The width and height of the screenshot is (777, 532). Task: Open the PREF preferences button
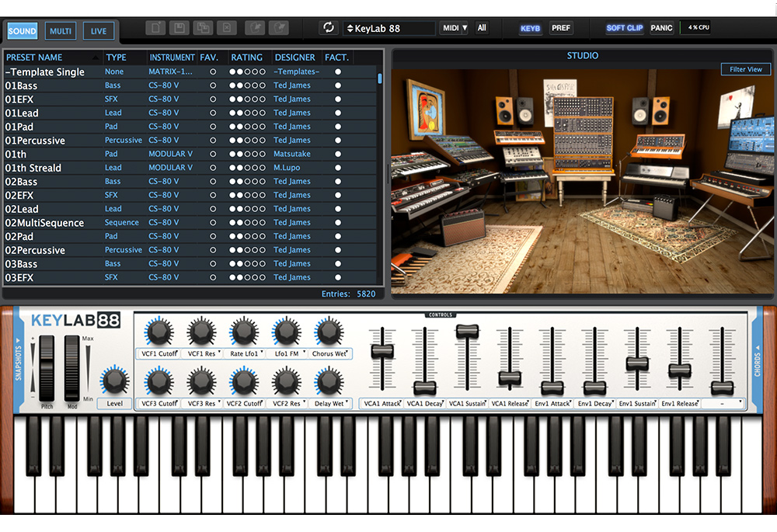(x=561, y=28)
